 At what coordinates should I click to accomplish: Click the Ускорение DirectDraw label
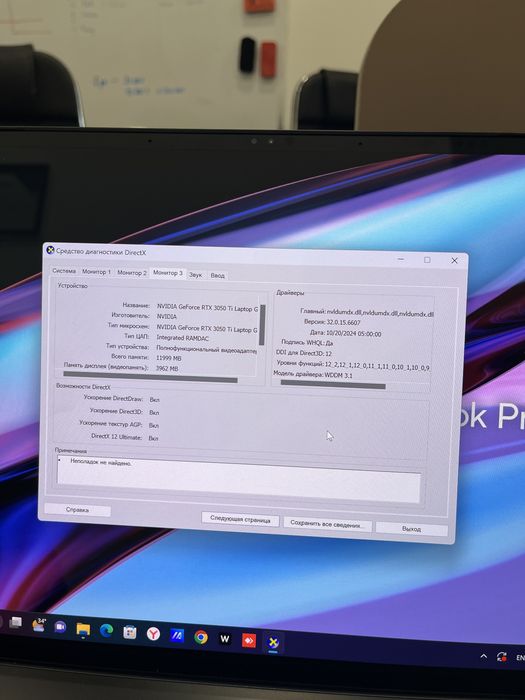tap(113, 398)
